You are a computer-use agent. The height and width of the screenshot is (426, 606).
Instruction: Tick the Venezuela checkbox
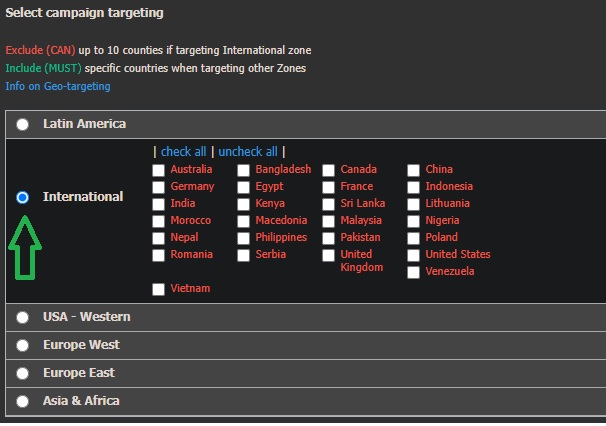pyautogui.click(x=414, y=272)
